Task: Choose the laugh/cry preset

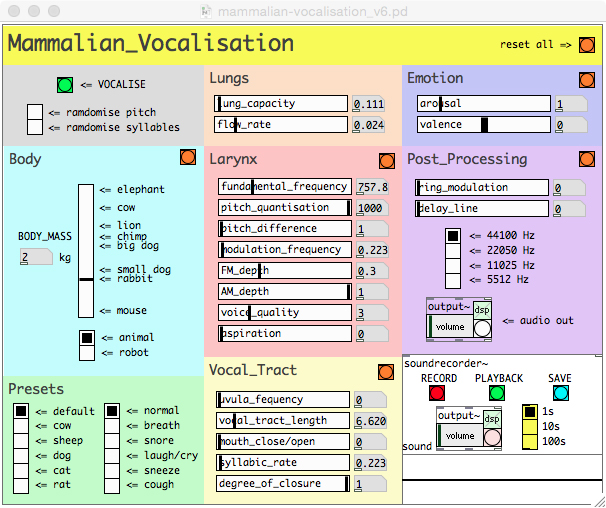Action: click(x=112, y=455)
